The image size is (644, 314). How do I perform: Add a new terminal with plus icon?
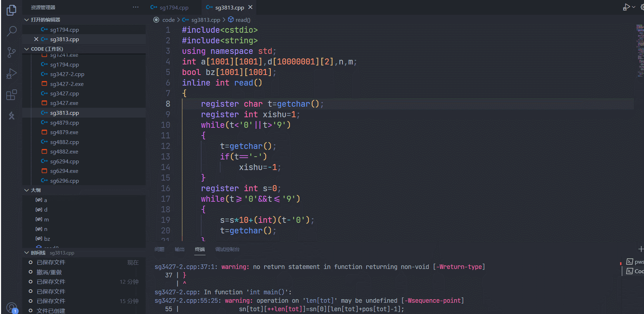pyautogui.click(x=640, y=249)
